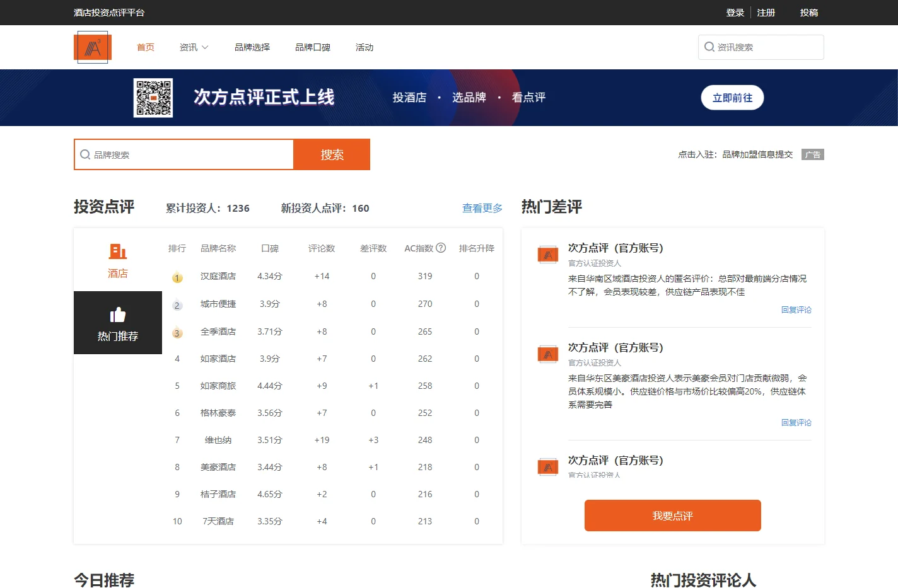Open 品牌加盟信息提交 link
The image size is (898, 588).
tap(757, 154)
